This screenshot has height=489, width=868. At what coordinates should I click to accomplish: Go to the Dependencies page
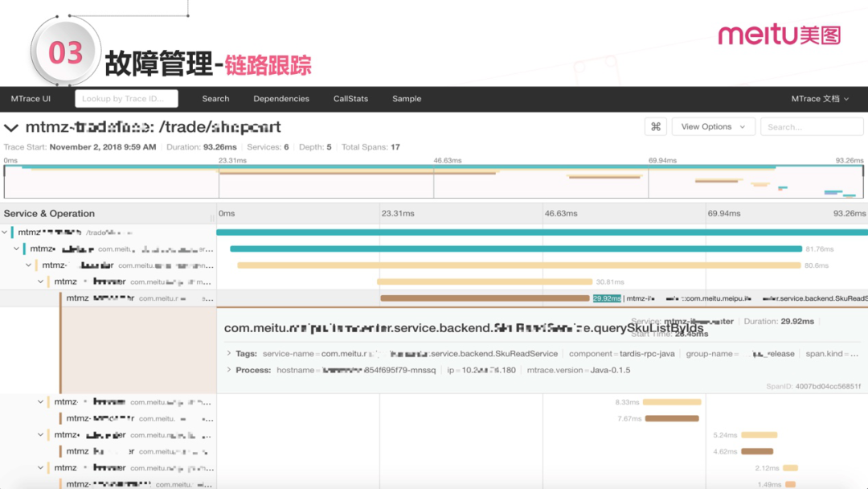[281, 99]
